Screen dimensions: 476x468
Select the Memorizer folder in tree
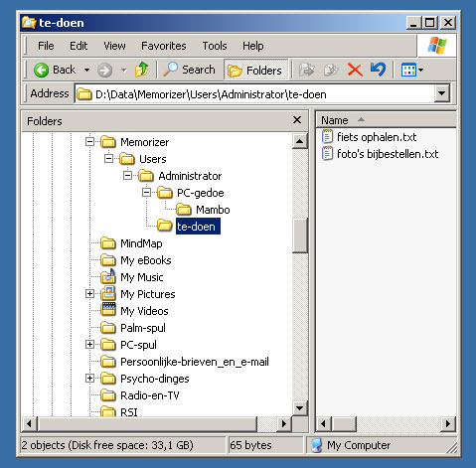click(144, 142)
